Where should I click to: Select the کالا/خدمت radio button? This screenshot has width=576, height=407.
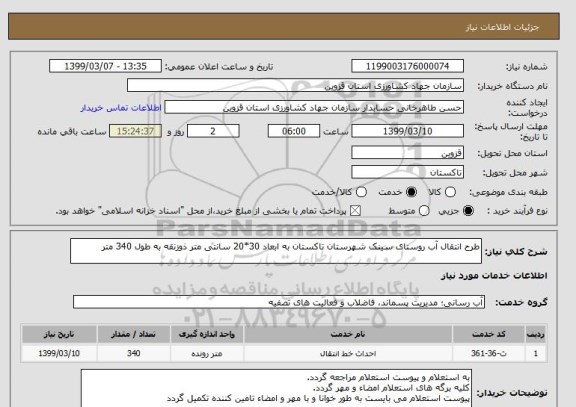(x=361, y=192)
